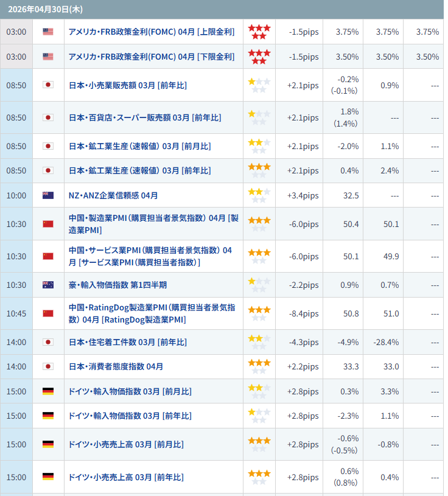The width and height of the screenshot is (448, 496).
Task: Click the New Zealand flag icon
Action: click(x=48, y=195)
